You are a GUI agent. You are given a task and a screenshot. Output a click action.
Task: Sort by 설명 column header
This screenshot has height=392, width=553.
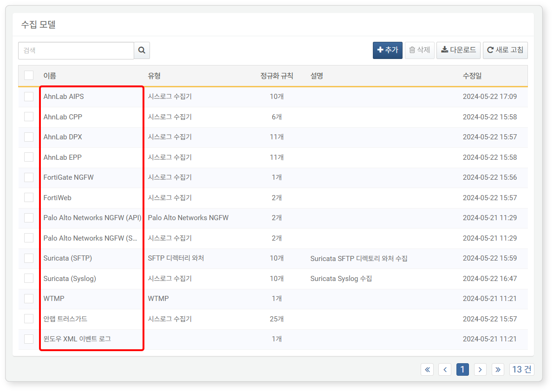317,76
